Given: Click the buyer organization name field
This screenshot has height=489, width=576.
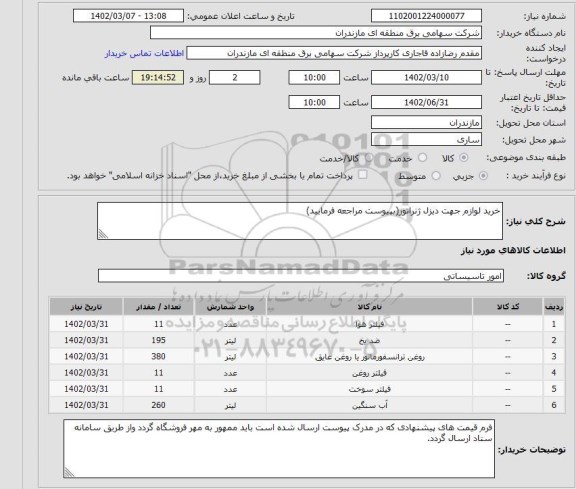Looking at the screenshot, I should click(316, 33).
